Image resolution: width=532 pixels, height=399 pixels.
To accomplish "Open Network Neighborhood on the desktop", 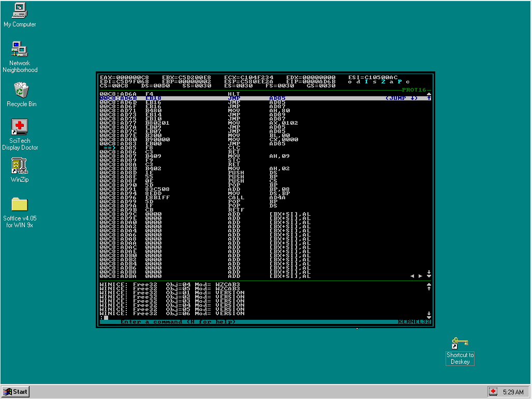I will (20, 50).
